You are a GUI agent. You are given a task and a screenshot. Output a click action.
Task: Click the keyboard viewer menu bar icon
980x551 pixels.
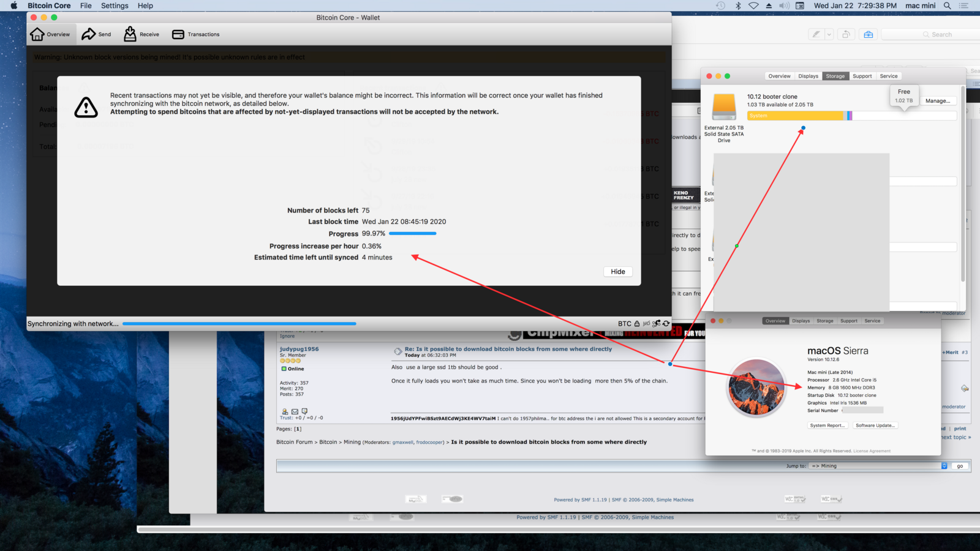(800, 6)
